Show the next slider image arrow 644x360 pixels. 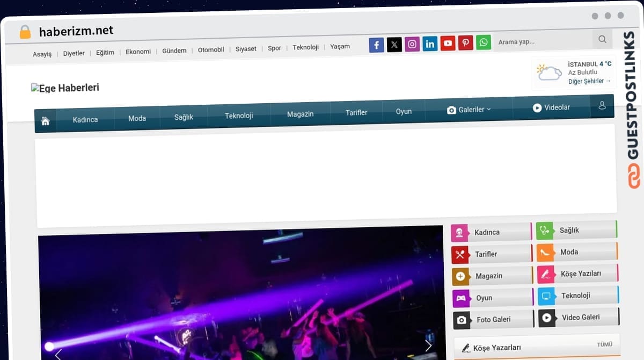click(x=428, y=345)
